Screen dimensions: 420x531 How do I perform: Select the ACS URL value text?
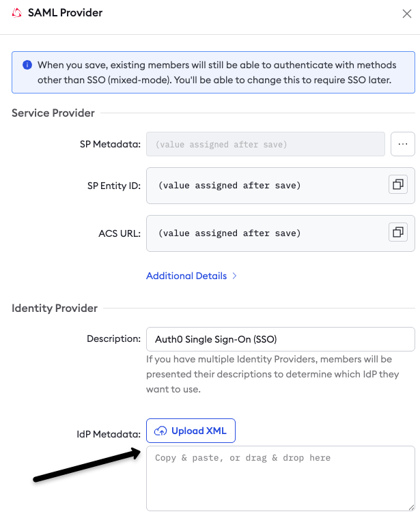pos(229,233)
